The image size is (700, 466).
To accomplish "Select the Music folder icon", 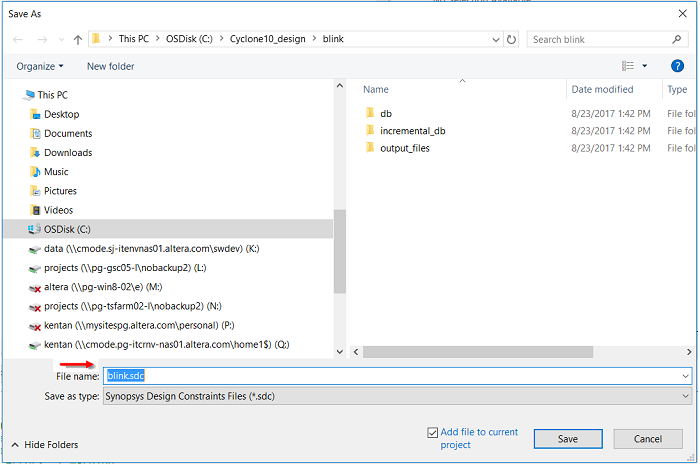I will 37,172.
